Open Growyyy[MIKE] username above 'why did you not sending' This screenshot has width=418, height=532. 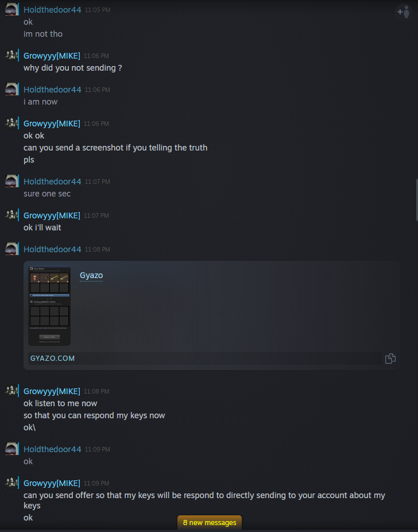52,56
